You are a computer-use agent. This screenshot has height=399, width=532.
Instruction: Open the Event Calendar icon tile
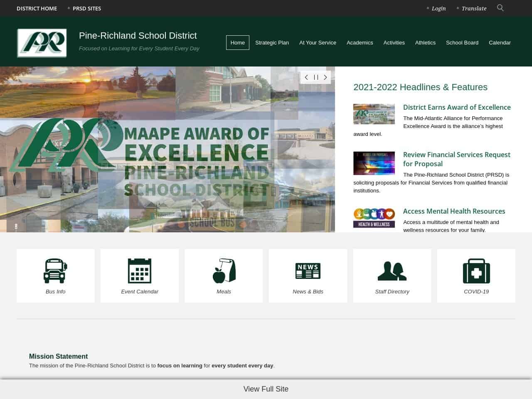pos(140,271)
